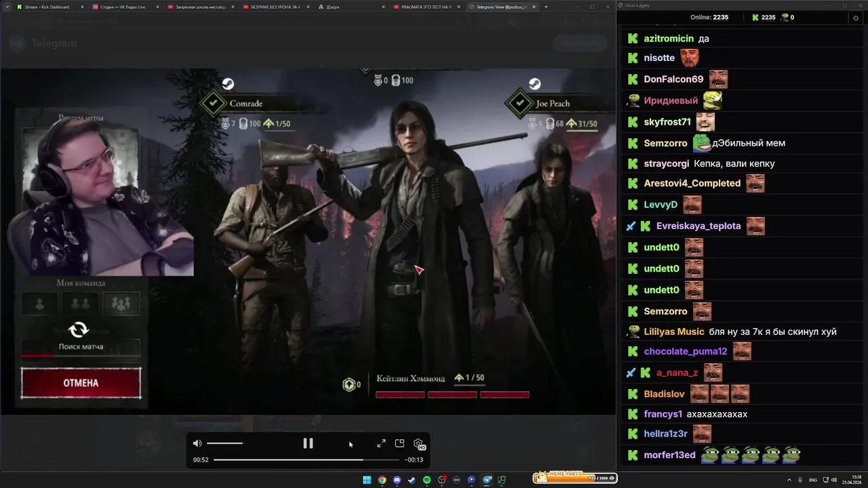Click chat username francys1
868x488 pixels.
pyautogui.click(x=663, y=414)
